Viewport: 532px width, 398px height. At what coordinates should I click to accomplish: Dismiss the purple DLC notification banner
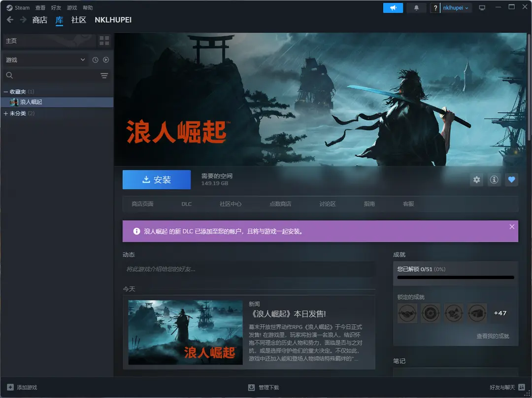click(x=512, y=227)
